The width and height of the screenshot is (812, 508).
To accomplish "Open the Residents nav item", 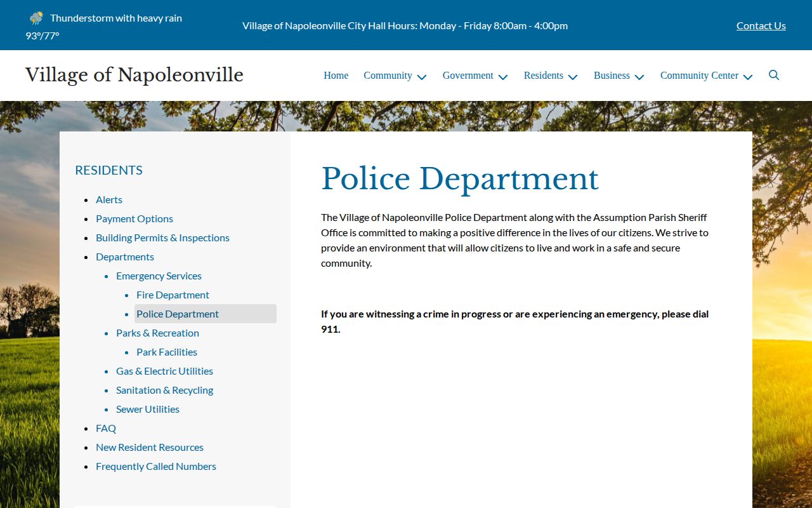I will coord(543,75).
